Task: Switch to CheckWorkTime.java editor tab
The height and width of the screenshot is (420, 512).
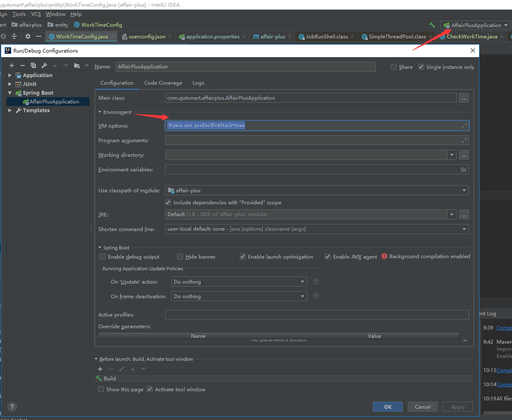Action: (472, 37)
